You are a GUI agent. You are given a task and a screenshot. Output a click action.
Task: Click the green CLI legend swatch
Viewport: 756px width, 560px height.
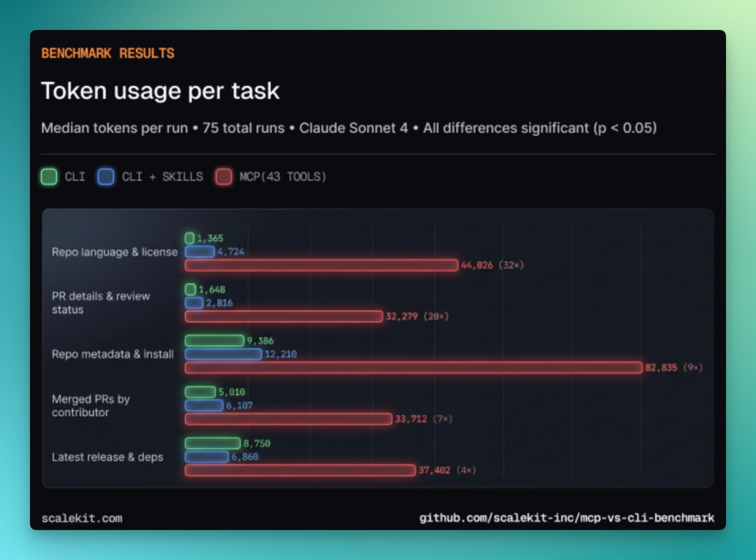pyautogui.click(x=49, y=176)
